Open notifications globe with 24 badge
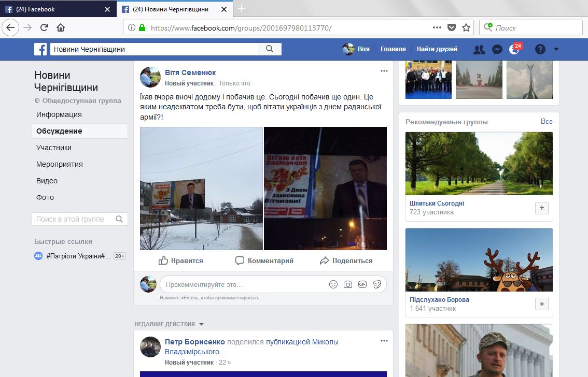The width and height of the screenshot is (588, 377). coord(514,49)
